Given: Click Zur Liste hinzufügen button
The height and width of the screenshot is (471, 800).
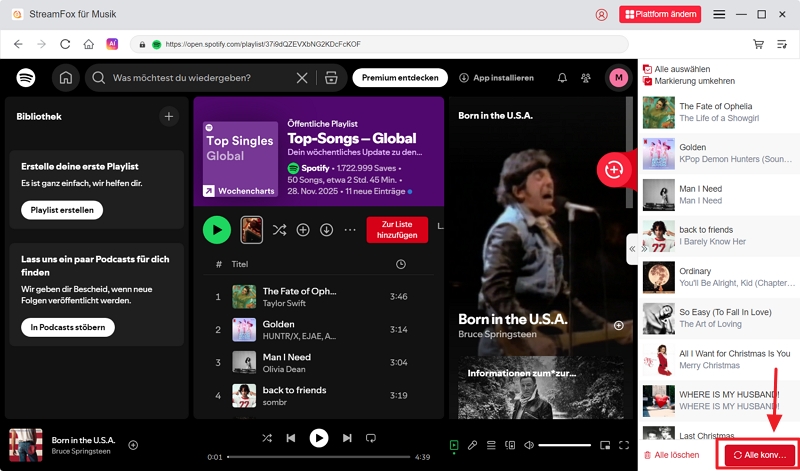Looking at the screenshot, I should (397, 230).
